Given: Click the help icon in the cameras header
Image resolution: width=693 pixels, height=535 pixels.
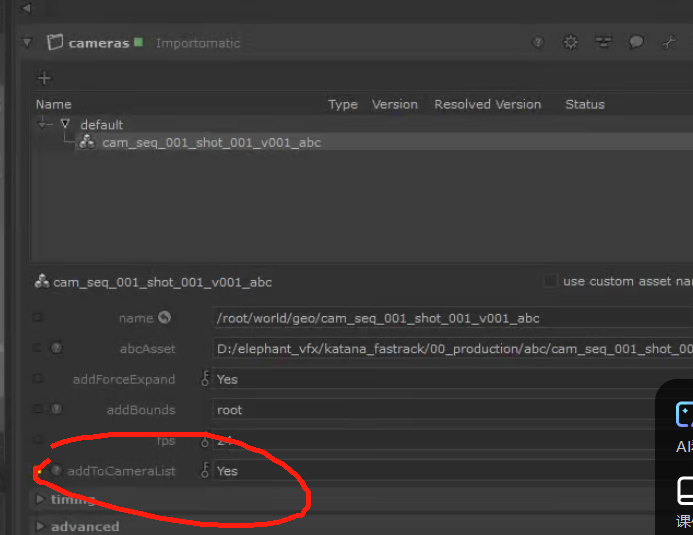Looking at the screenshot, I should pyautogui.click(x=538, y=43).
